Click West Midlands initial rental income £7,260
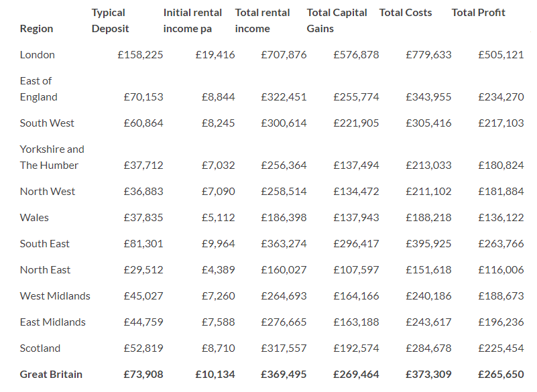Viewport: 537px width, 392px height. [x=218, y=296]
